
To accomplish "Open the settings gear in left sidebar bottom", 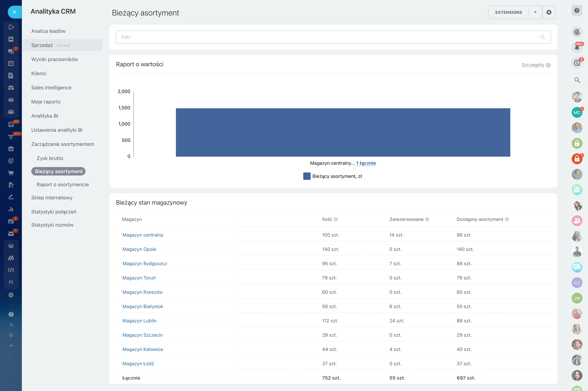I will (11, 335).
